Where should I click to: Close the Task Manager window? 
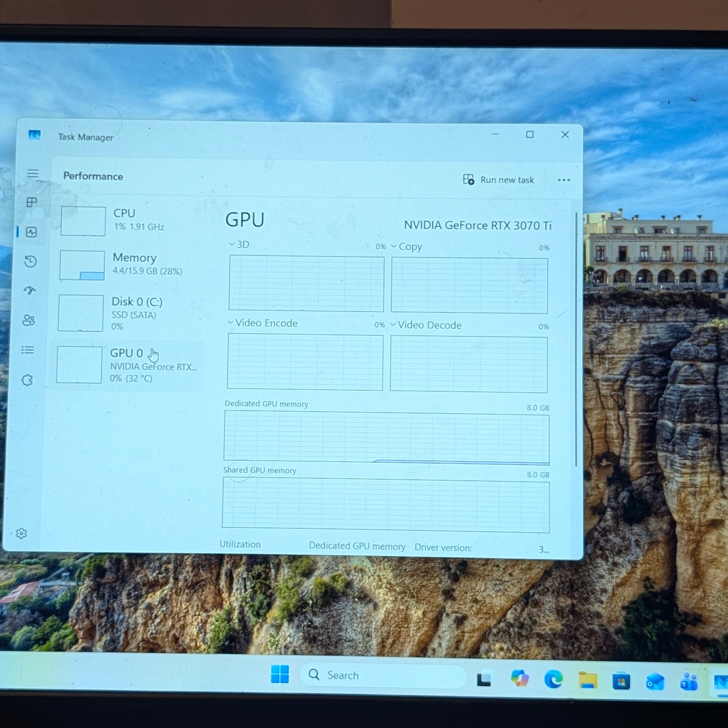pos(565,134)
